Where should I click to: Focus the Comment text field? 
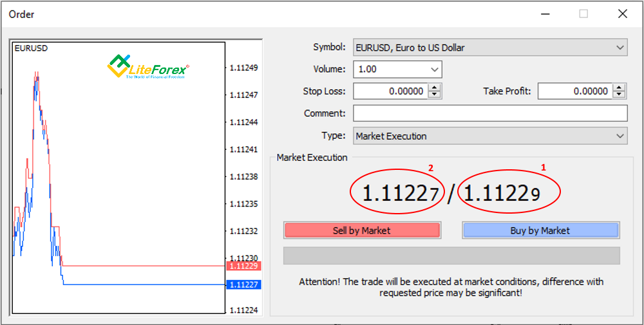pos(490,113)
